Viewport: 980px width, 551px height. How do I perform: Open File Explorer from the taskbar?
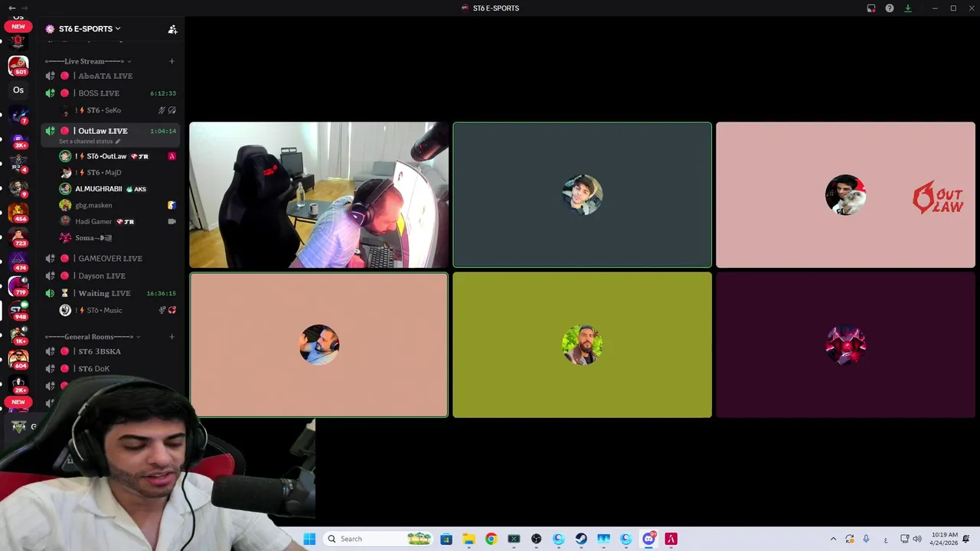coord(469,539)
